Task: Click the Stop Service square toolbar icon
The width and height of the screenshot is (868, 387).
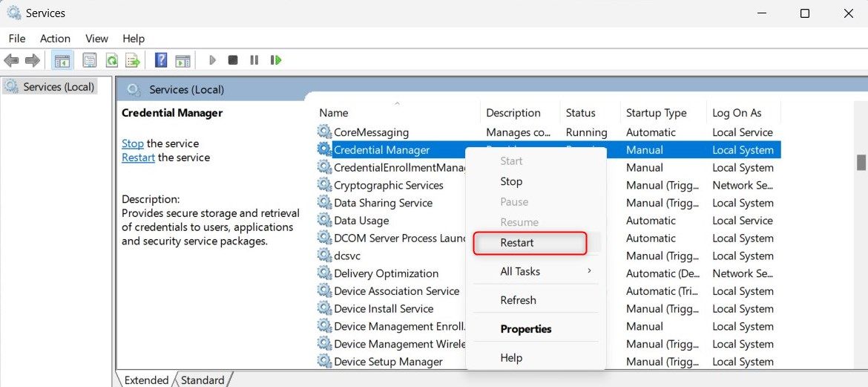Action: (233, 60)
